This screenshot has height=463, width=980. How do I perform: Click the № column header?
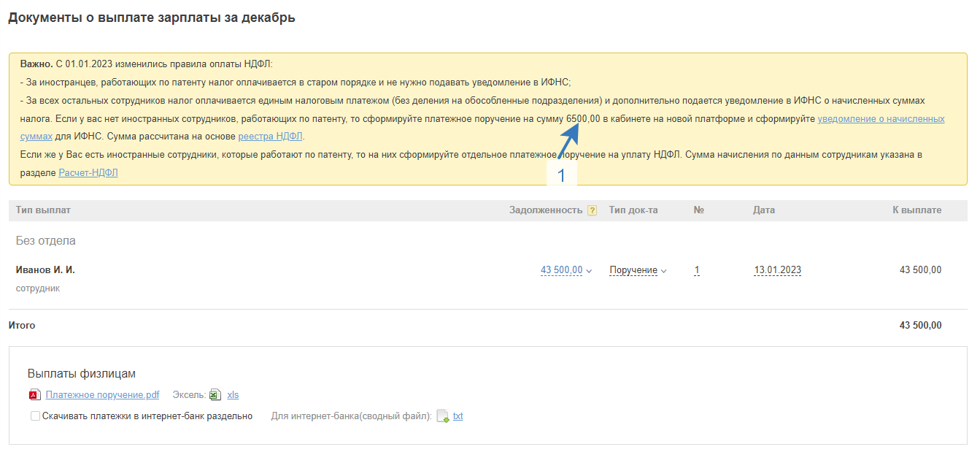point(698,210)
